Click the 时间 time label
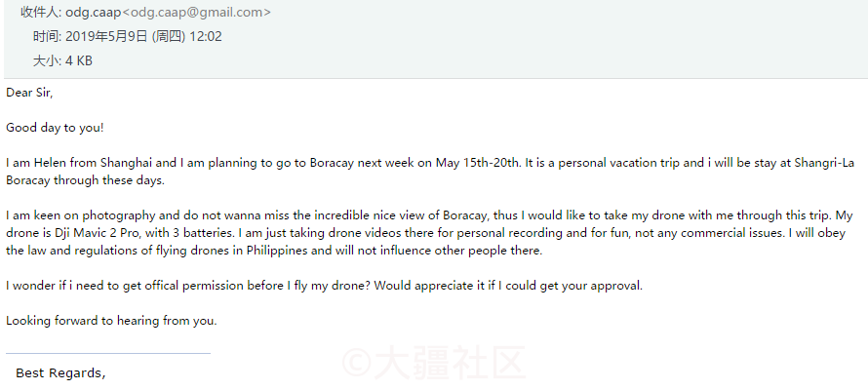 tap(46, 36)
